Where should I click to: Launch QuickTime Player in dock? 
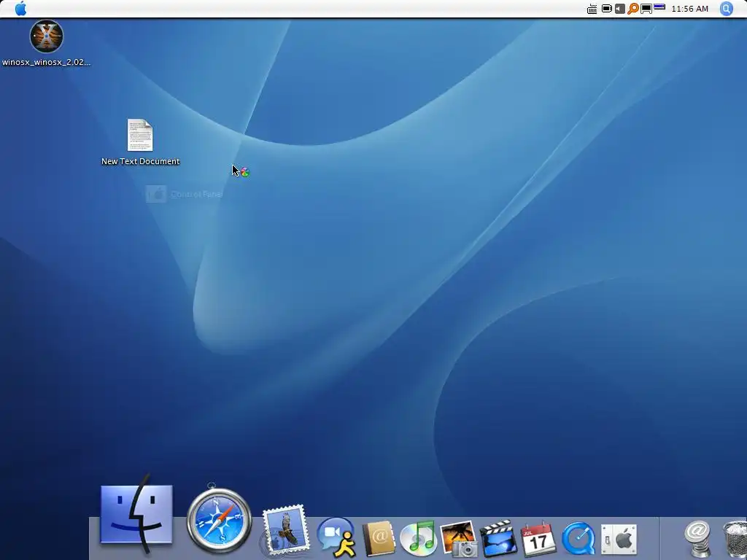(578, 539)
